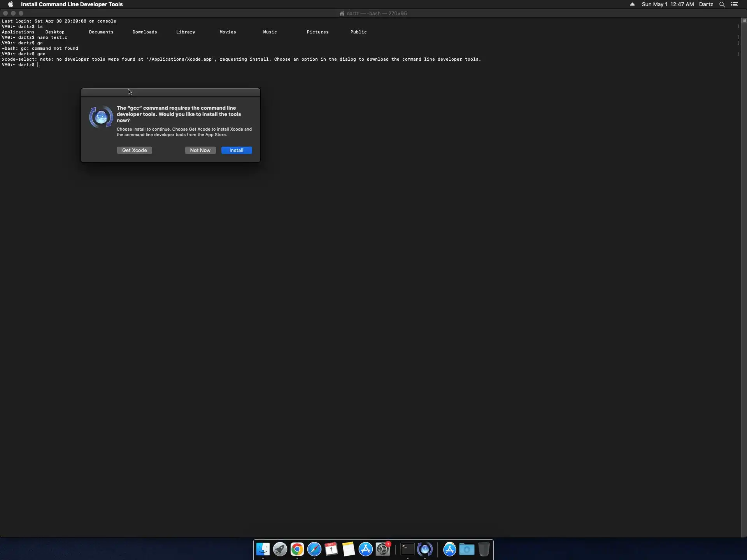Open Safari compass icon in dock

314,549
